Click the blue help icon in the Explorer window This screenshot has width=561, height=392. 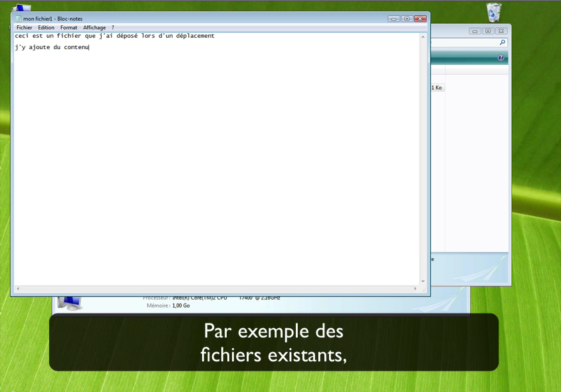tap(501, 58)
